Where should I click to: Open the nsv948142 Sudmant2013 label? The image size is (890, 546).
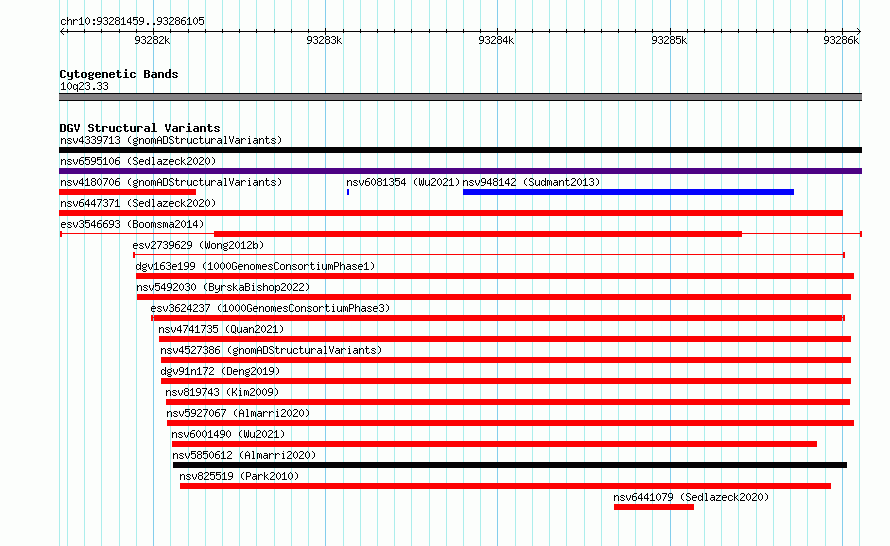531,182
